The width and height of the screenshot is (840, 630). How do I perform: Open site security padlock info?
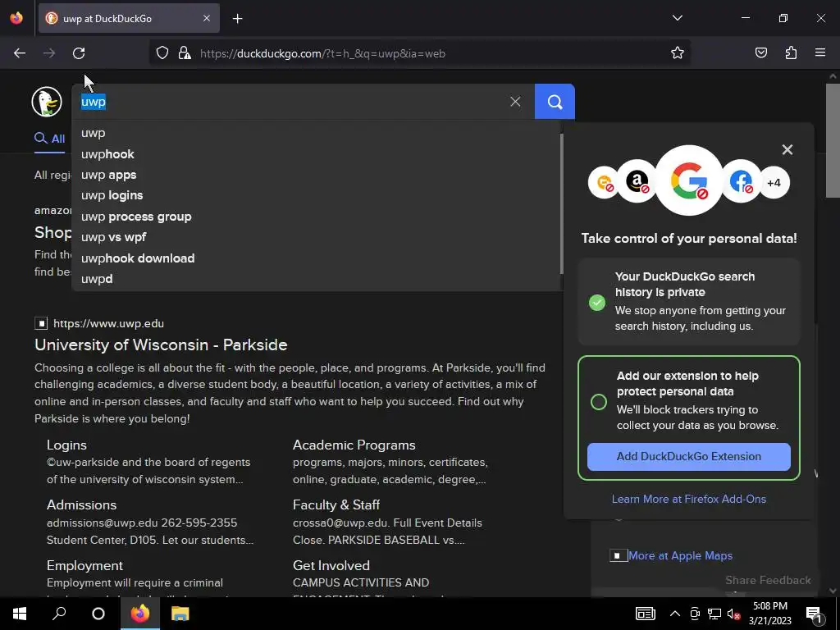tap(185, 53)
